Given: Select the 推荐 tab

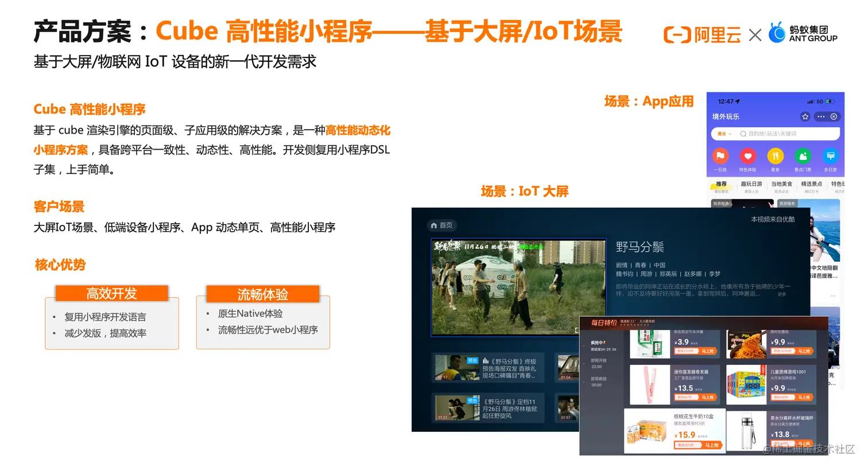Looking at the screenshot, I should 721,184.
